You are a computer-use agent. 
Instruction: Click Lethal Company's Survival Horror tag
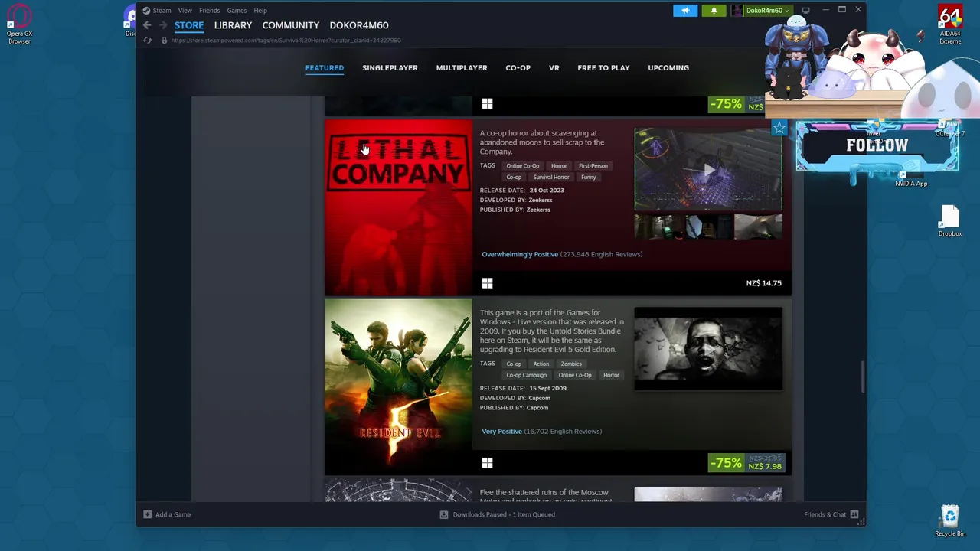tap(551, 177)
